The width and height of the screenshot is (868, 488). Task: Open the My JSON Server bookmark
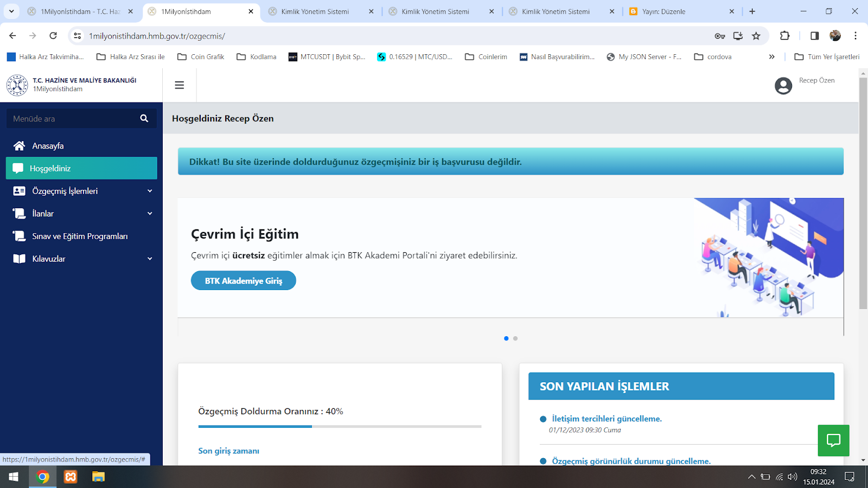644,57
